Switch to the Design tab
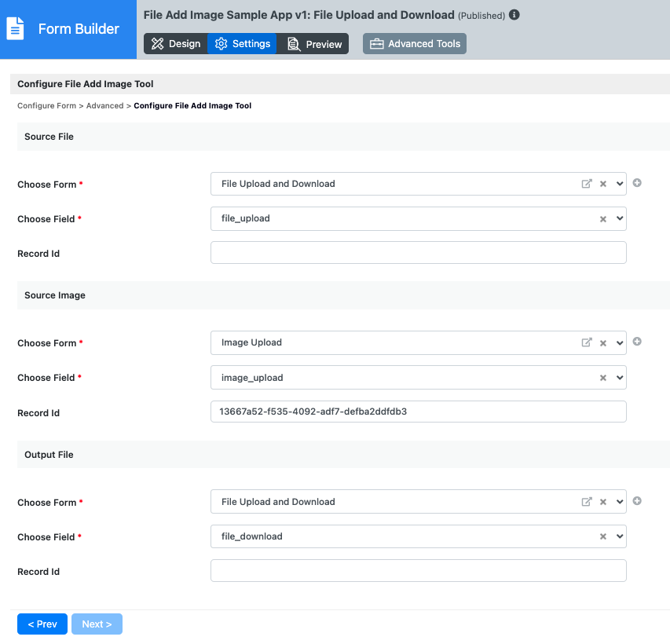Screen dimensions: 670x644 [x=176, y=44]
